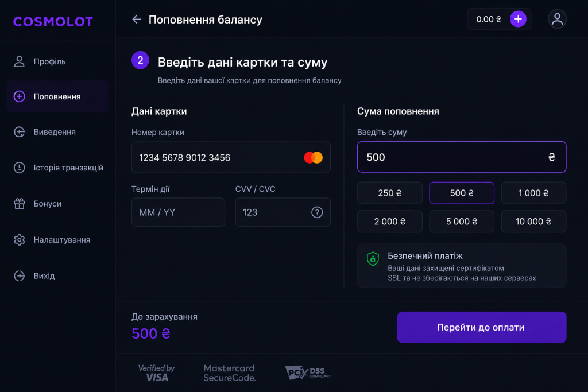Pick the 5 000 ₴ preset amount
This screenshot has height=392, width=588.
pyautogui.click(x=462, y=222)
